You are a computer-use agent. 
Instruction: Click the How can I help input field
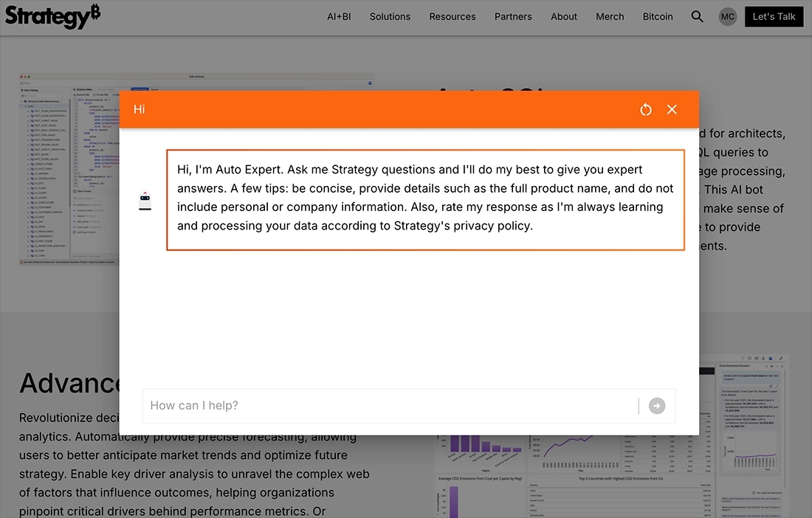click(332, 406)
